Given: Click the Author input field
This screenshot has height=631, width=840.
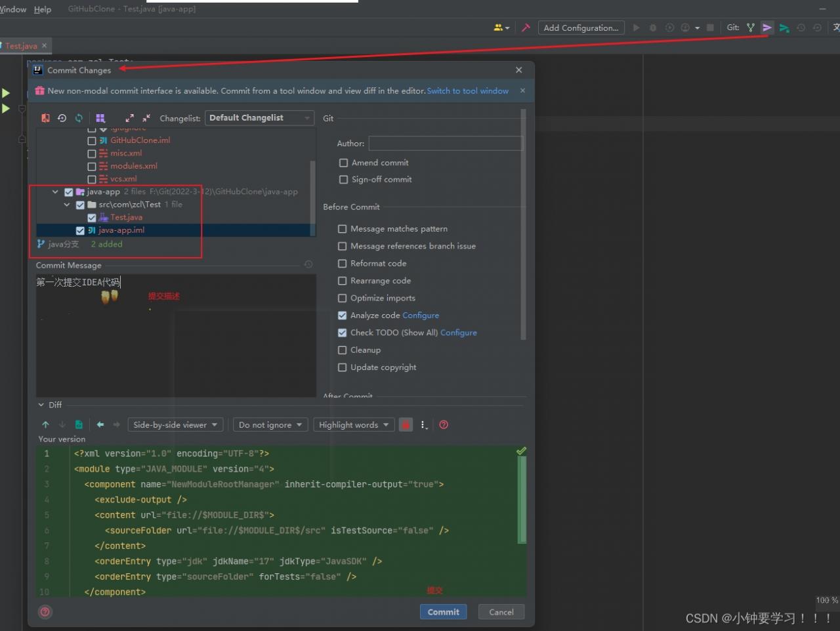Looking at the screenshot, I should coord(446,144).
